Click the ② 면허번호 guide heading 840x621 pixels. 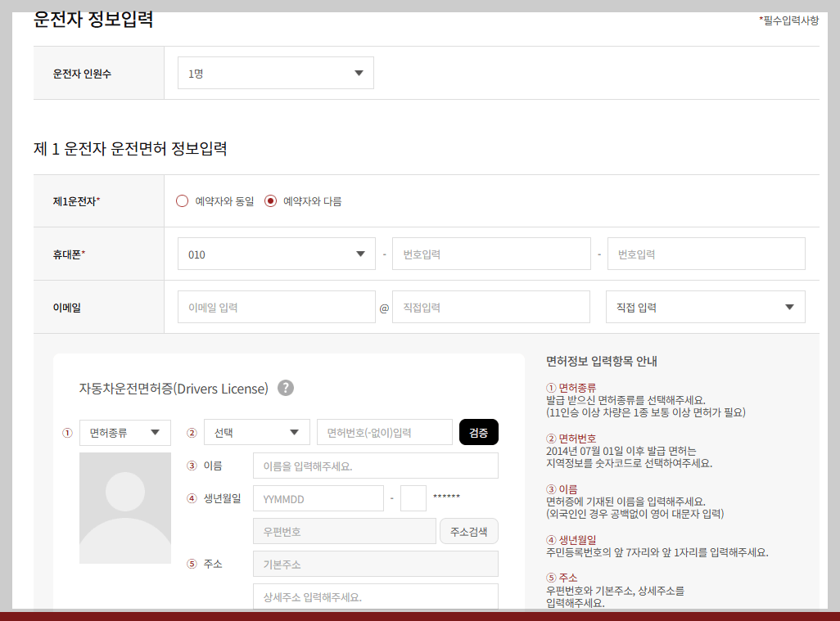pos(571,439)
